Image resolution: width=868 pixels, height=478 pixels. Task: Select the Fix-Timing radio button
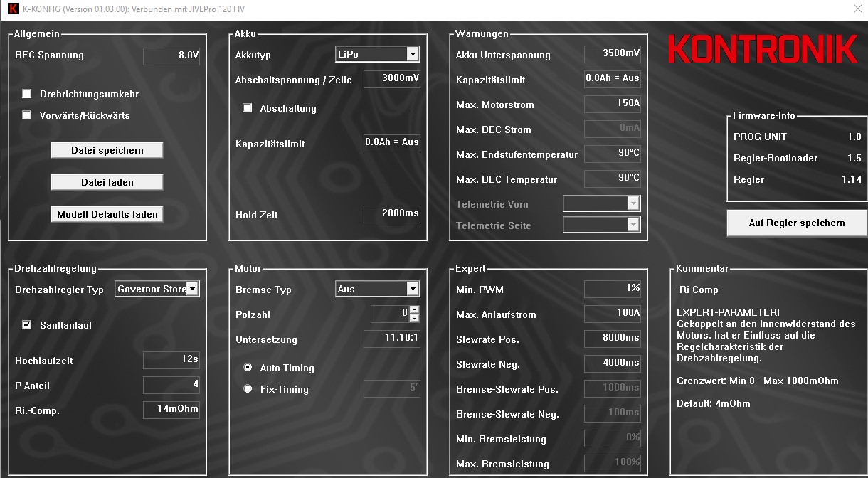(x=248, y=389)
